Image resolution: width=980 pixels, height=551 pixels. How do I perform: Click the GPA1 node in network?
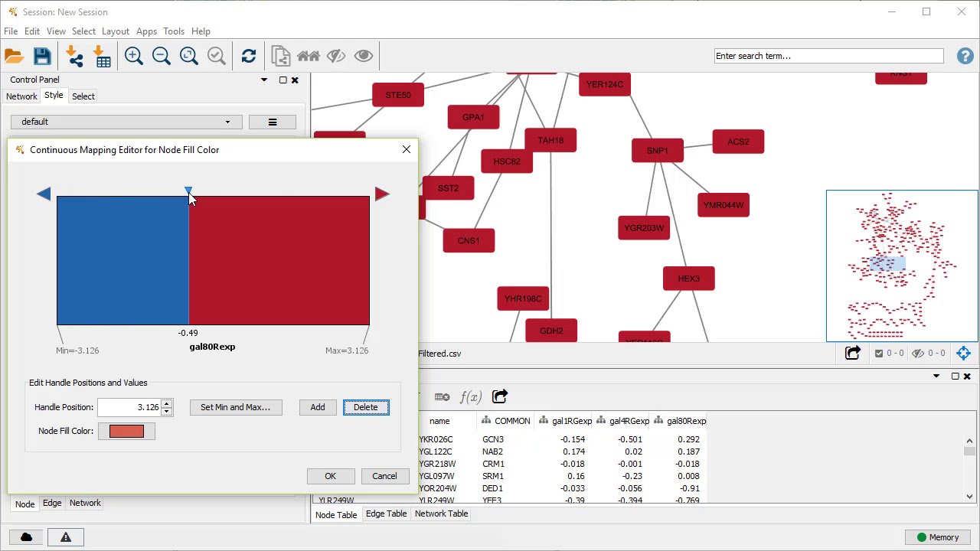pyautogui.click(x=473, y=117)
